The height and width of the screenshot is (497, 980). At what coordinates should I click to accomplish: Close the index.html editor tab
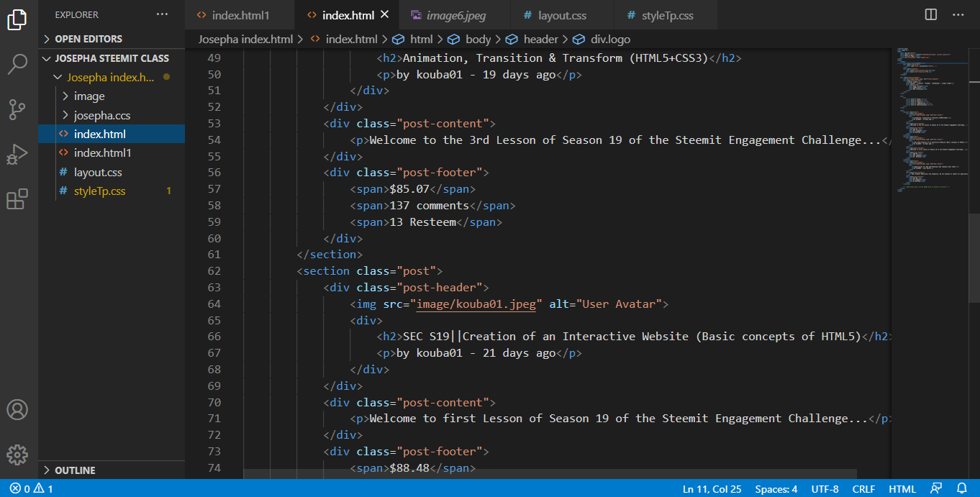click(385, 14)
